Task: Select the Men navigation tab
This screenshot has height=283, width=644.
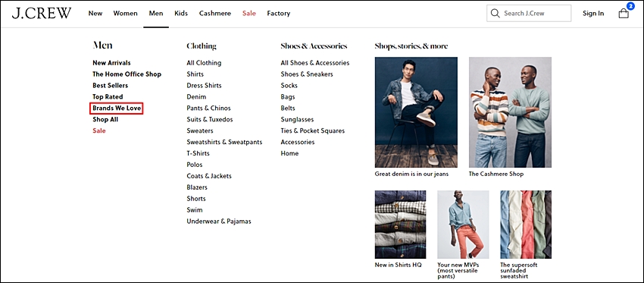Action: (x=156, y=13)
